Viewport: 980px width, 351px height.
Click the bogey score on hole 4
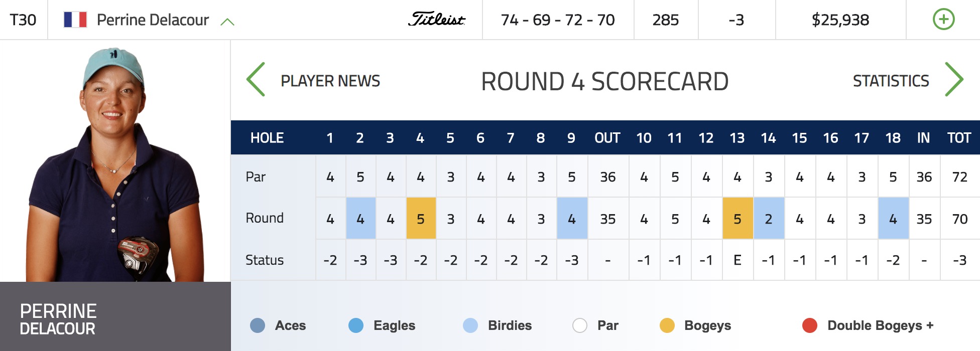421,218
